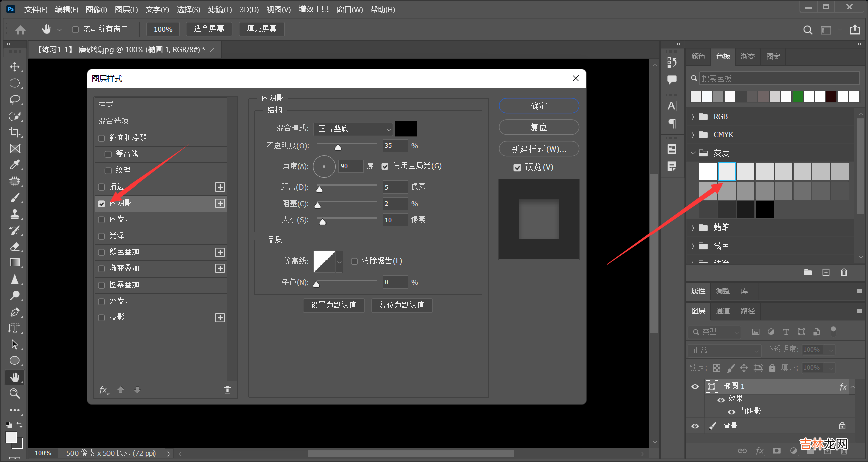Image resolution: width=868 pixels, height=462 pixels.
Task: Select the Lasso tool
Action: (x=15, y=100)
